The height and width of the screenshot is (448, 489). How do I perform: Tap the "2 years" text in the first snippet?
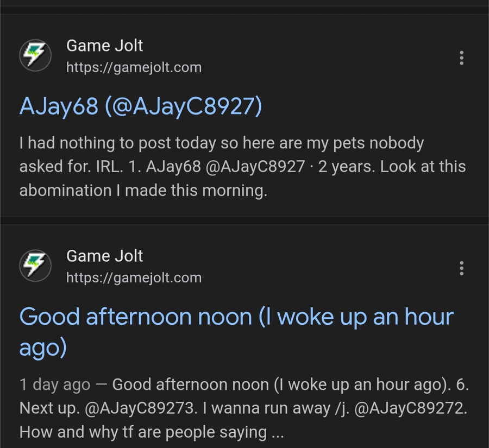(346, 167)
